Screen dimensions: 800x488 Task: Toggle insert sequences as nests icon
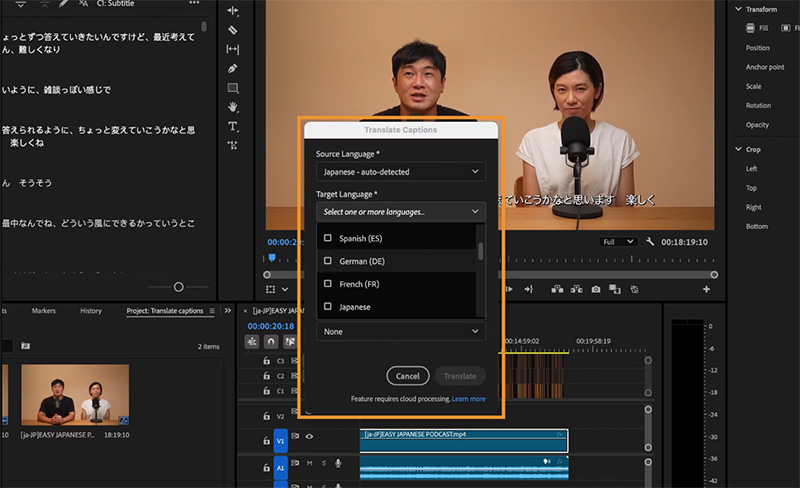coord(252,341)
